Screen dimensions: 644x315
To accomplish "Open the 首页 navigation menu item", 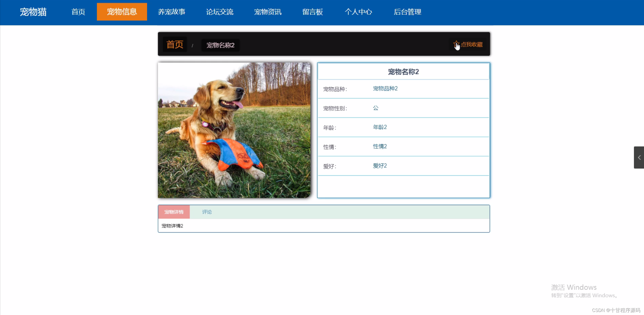I will coord(78,12).
